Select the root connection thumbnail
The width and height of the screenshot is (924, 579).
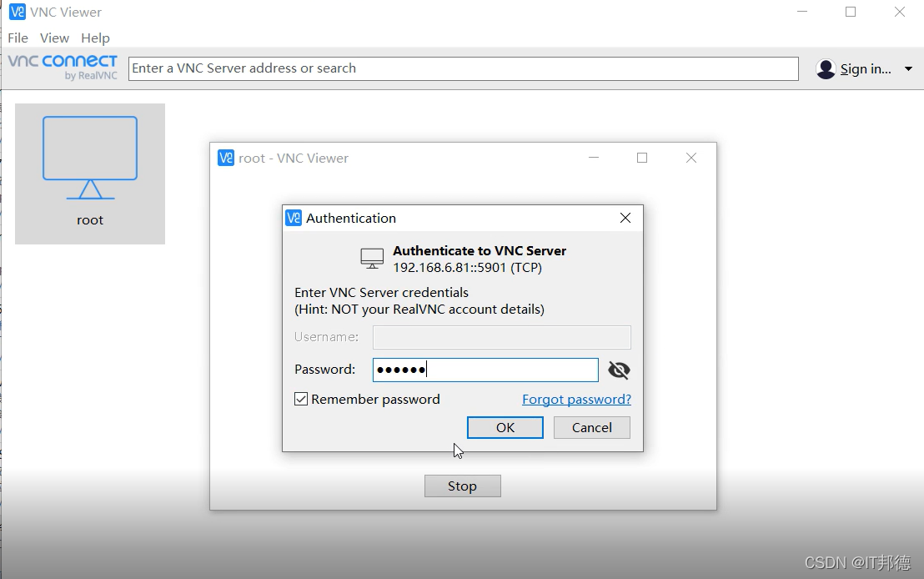click(x=90, y=174)
